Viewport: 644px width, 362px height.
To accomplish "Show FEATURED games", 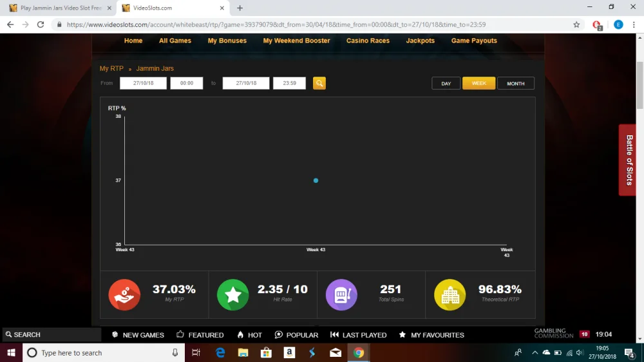I will pyautogui.click(x=200, y=335).
